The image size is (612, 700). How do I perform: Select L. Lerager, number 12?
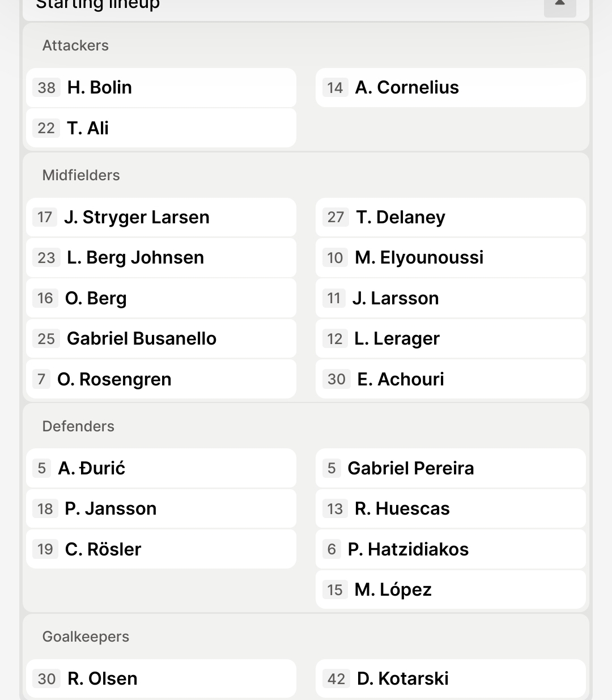450,339
